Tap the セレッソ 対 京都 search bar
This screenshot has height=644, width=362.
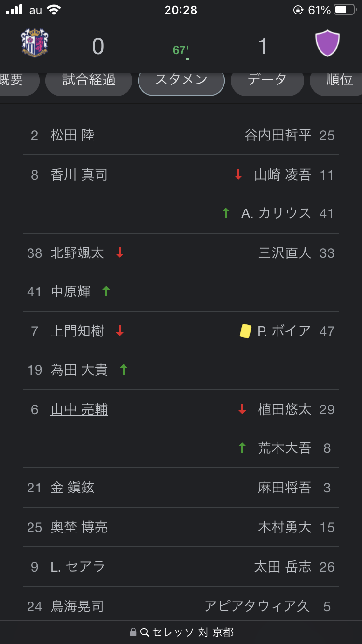coord(181,632)
